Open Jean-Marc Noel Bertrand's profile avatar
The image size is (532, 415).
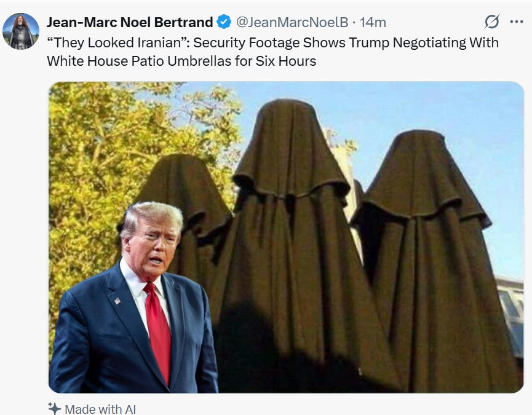pos(21,31)
